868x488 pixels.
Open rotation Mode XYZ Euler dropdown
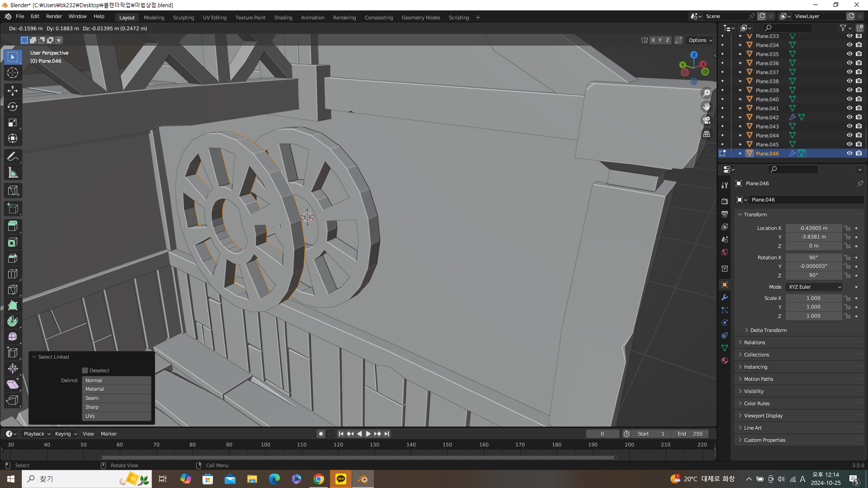814,287
